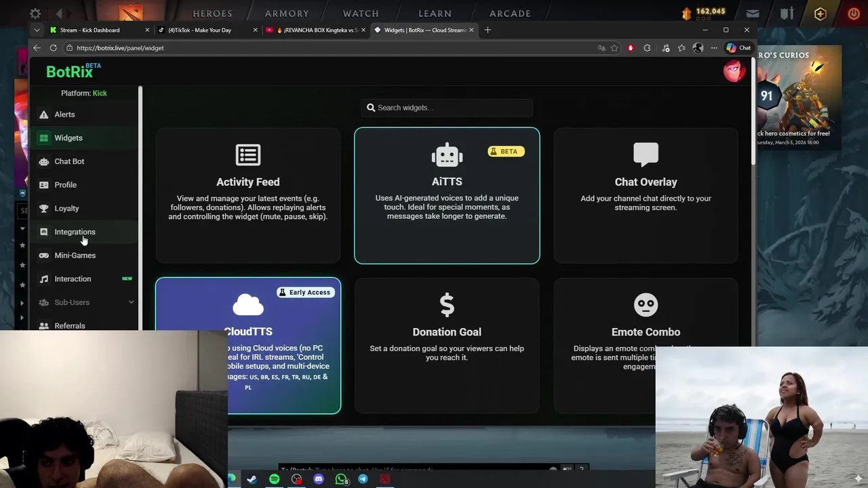868x488 pixels.
Task: Open the Copilot Chat button
Action: click(739, 48)
